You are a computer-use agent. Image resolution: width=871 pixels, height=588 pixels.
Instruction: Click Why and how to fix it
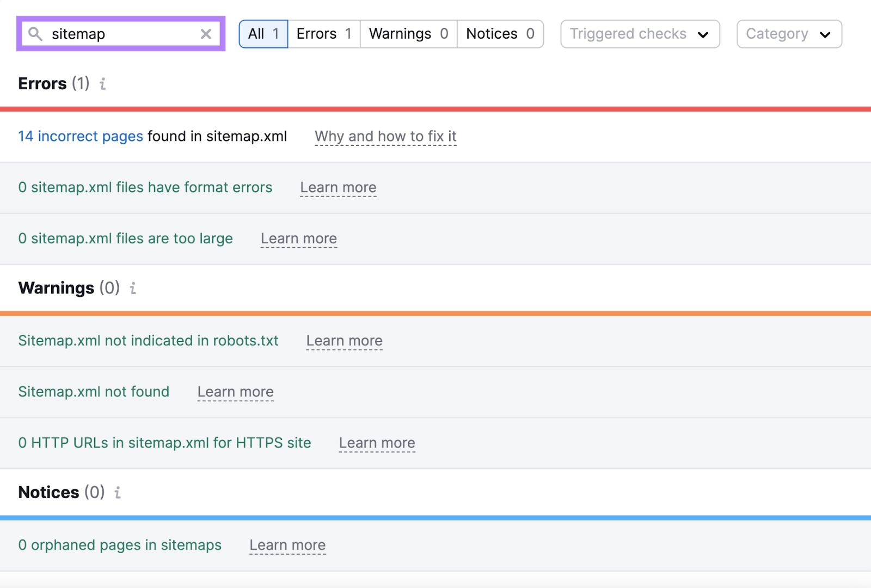[x=385, y=137]
